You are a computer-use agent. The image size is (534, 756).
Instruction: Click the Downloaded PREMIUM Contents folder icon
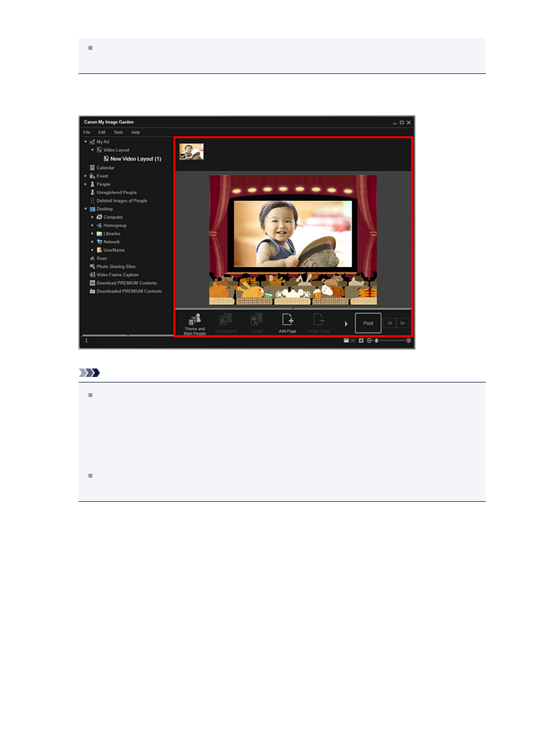[92, 291]
